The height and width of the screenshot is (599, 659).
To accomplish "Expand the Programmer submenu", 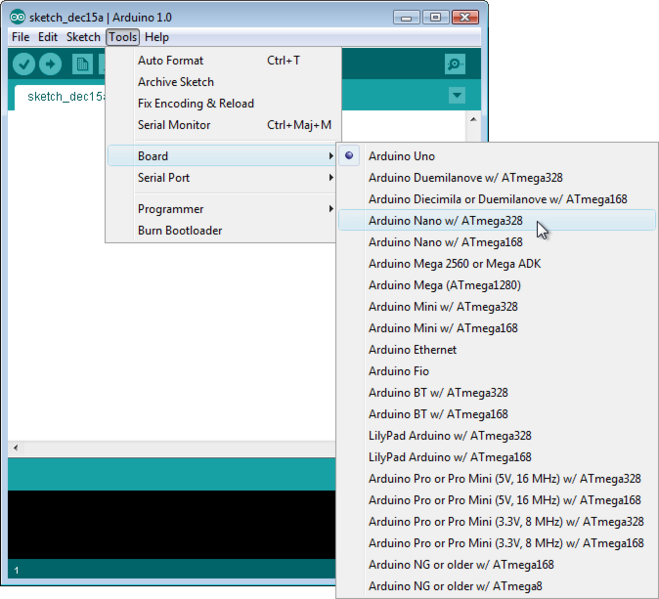I will pos(221,209).
